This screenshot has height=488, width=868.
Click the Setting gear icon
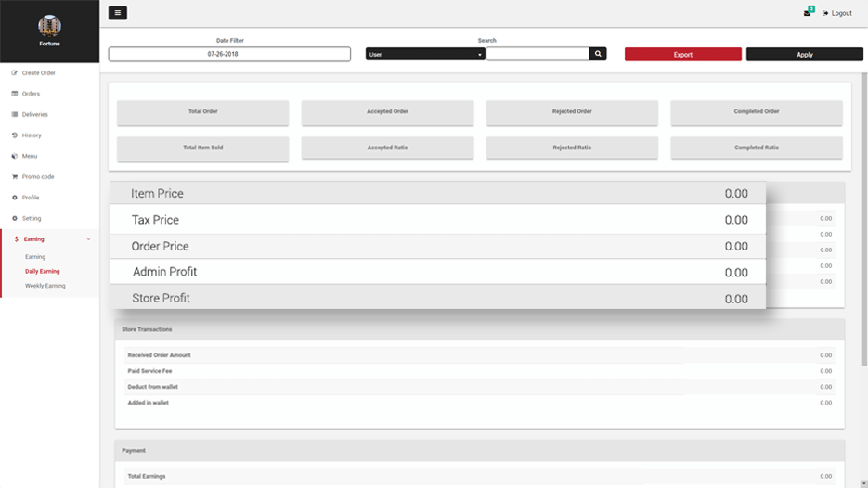tap(15, 218)
